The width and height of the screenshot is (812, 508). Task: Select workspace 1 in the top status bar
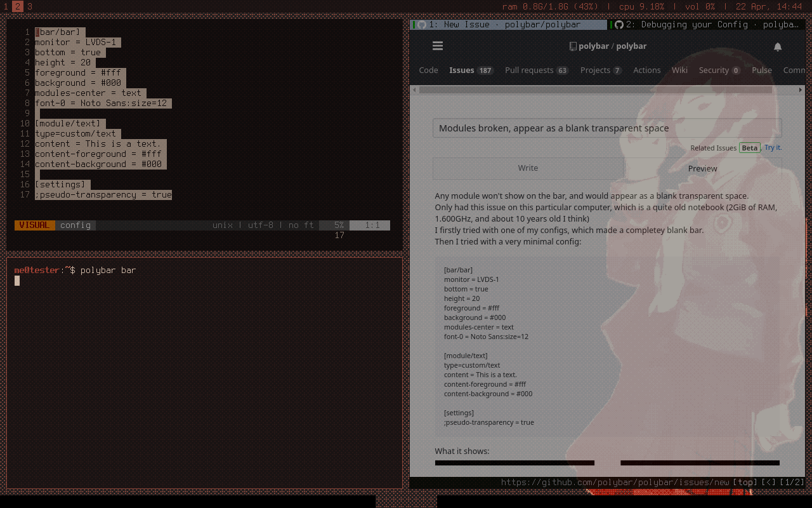6,6
